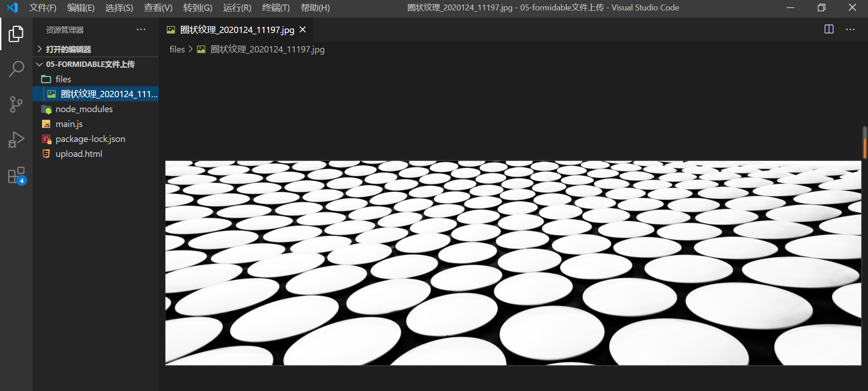Screen dimensions: 868x391
Task: Click the files breadcrumb segment
Action: tap(177, 49)
